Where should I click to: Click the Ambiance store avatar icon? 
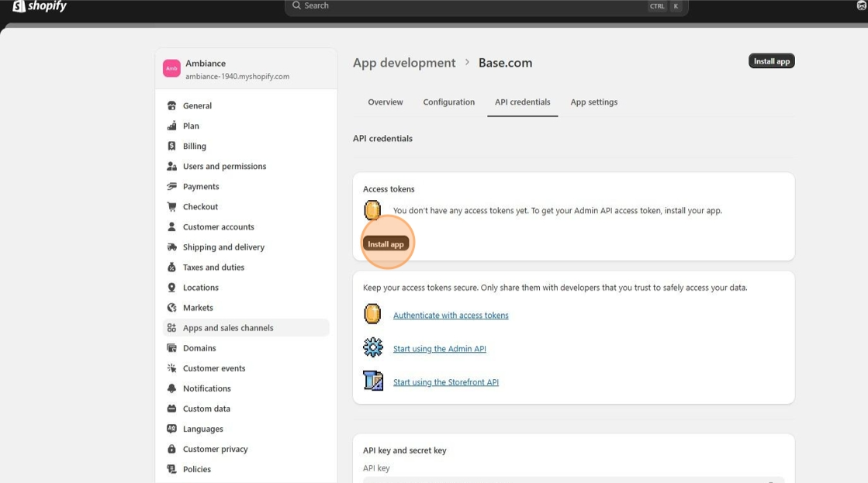pos(171,69)
